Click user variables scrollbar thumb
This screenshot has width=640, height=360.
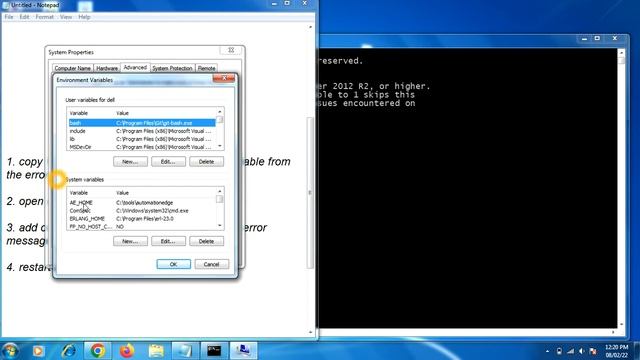[220, 119]
